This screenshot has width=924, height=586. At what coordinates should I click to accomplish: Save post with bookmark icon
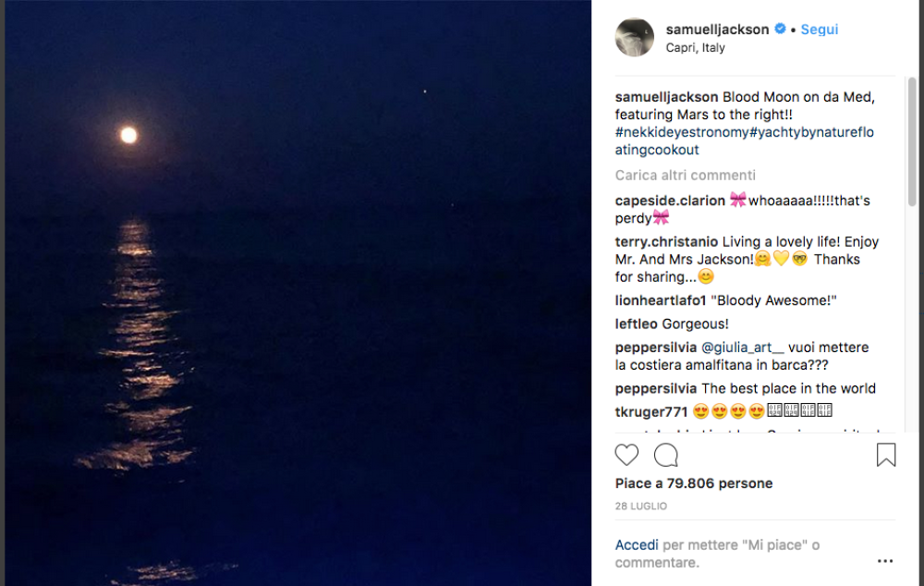tap(885, 455)
